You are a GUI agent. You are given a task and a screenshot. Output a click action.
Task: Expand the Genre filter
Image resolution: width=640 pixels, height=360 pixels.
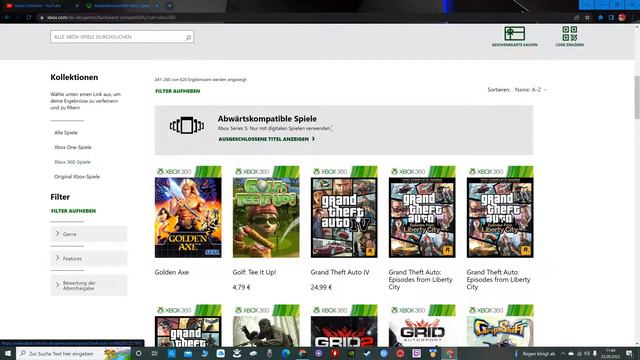click(x=89, y=234)
